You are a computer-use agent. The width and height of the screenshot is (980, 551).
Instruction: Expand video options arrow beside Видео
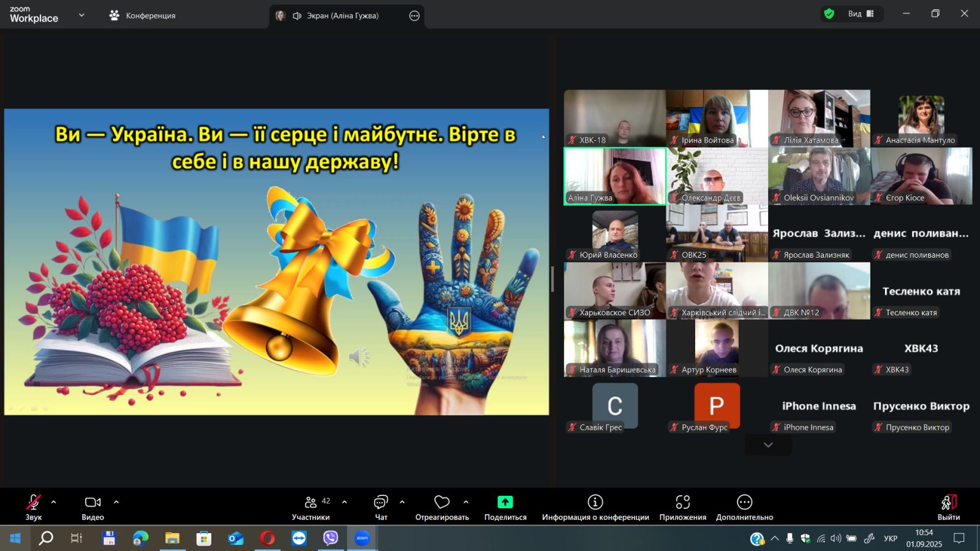tap(116, 502)
